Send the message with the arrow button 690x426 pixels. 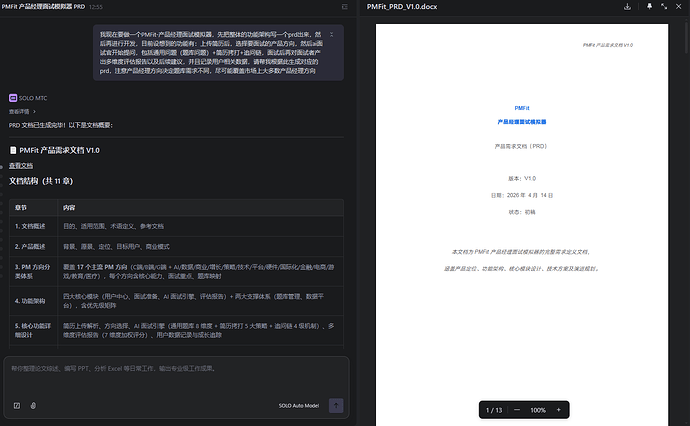[x=336, y=406]
